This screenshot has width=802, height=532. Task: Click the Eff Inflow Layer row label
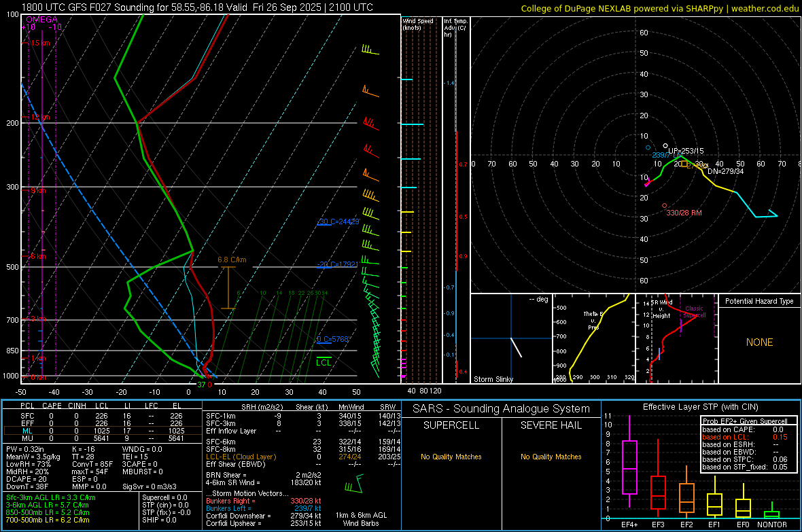[x=231, y=431]
